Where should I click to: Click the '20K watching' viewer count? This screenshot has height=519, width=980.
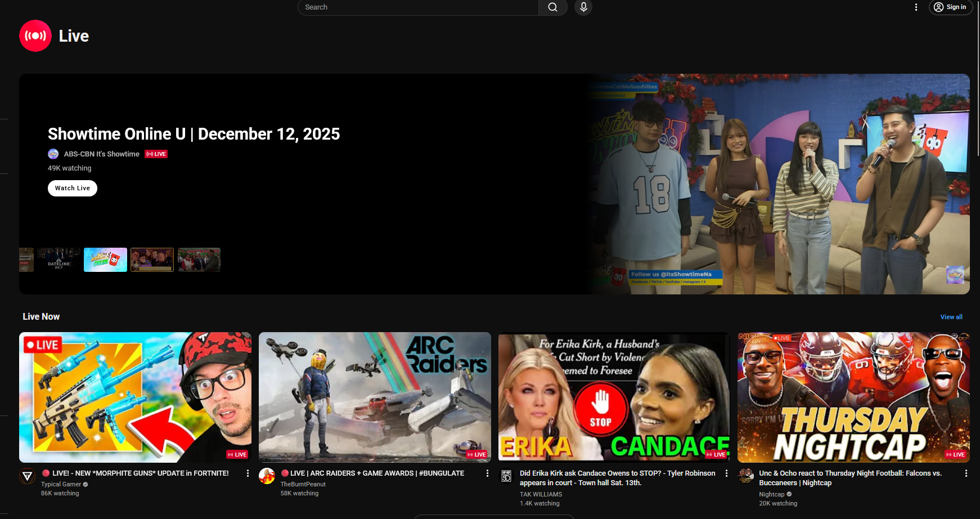click(x=778, y=504)
